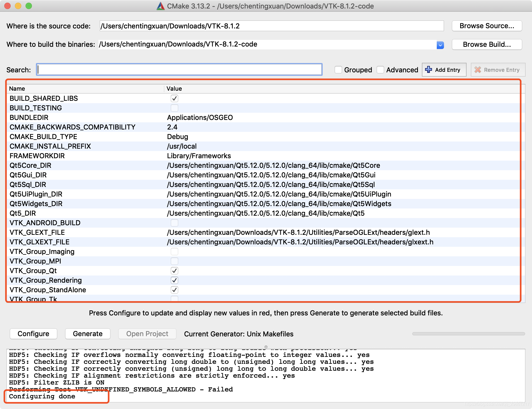Edit the CMAKE_BUILD_TYPE Debug value

point(178,137)
